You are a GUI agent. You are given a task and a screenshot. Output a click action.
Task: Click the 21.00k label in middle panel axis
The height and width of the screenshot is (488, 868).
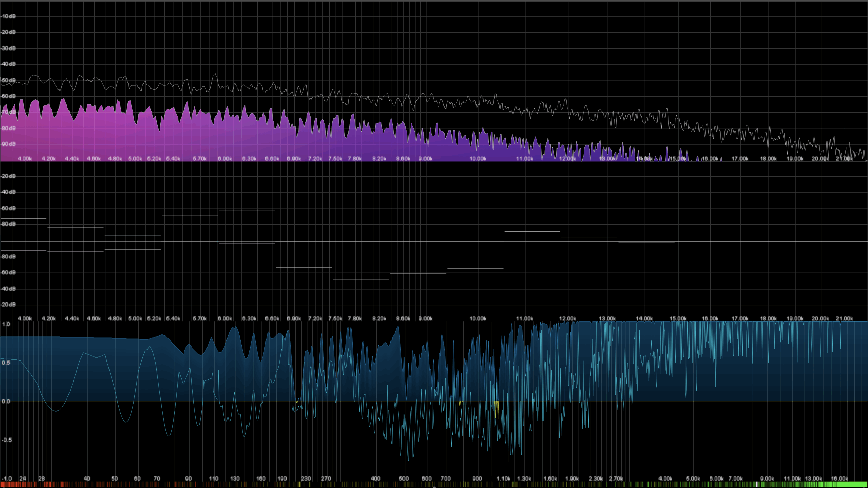coord(844,319)
